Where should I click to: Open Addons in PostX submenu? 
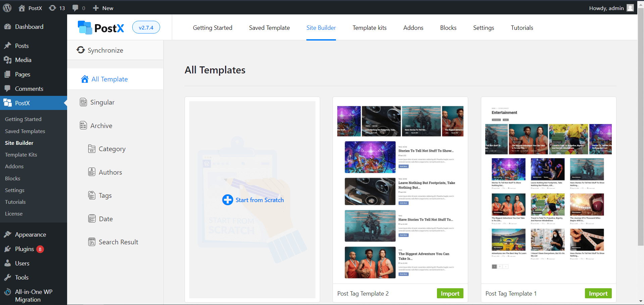[x=14, y=167]
